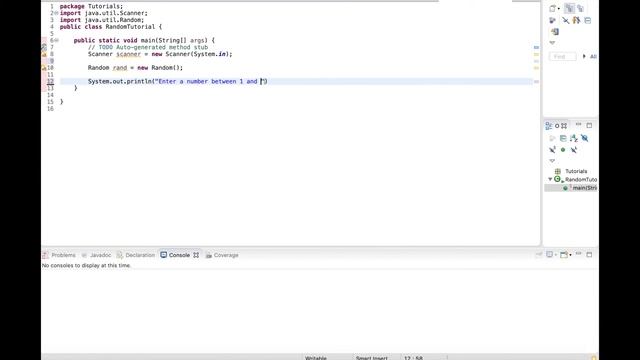Jump to overview ruler marker beside line 12
Image resolution: width=640 pixels, height=360 pixels.
(x=536, y=82)
